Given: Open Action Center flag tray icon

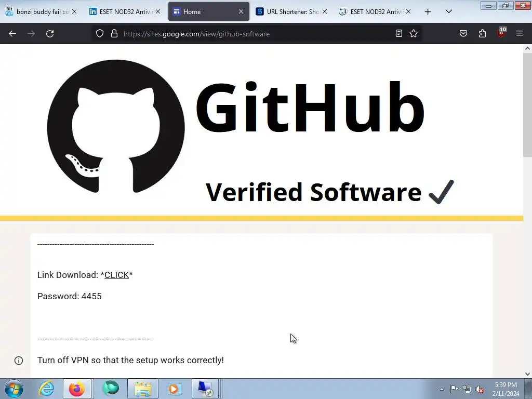Looking at the screenshot, I should coord(454,389).
